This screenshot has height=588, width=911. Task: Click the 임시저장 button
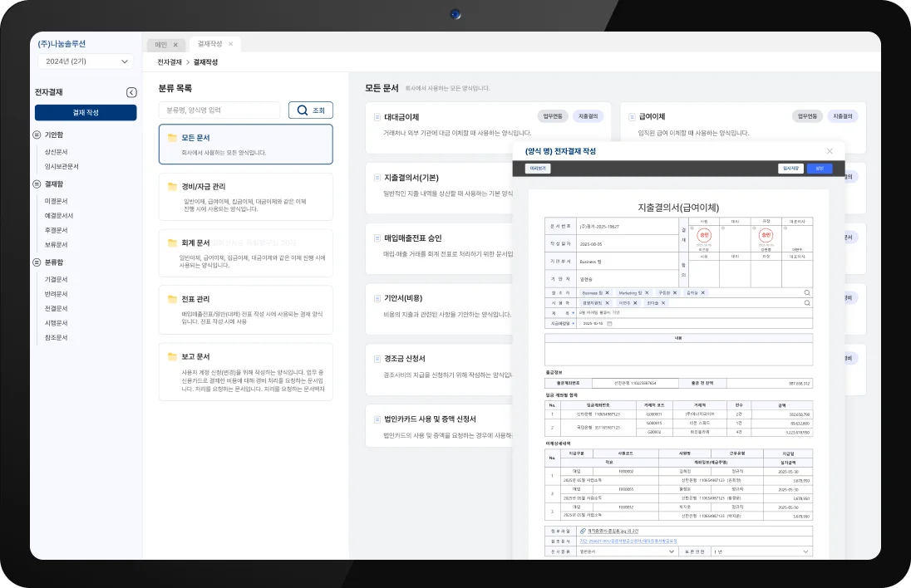790,169
